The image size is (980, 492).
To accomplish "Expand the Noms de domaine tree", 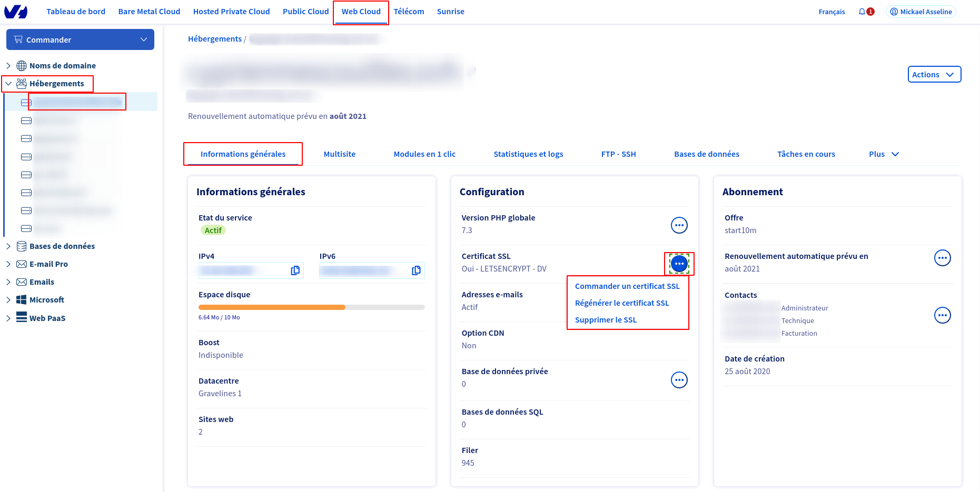I will [8, 66].
